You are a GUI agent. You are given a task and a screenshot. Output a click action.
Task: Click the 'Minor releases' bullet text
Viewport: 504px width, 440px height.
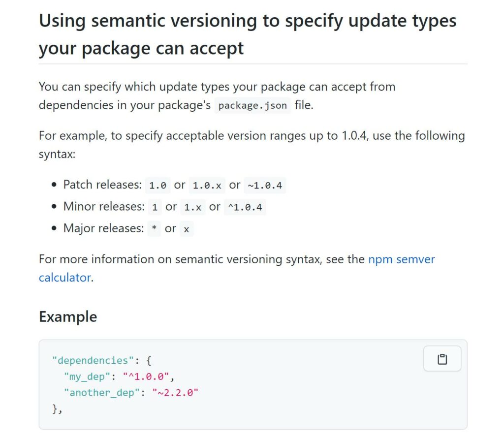point(103,207)
